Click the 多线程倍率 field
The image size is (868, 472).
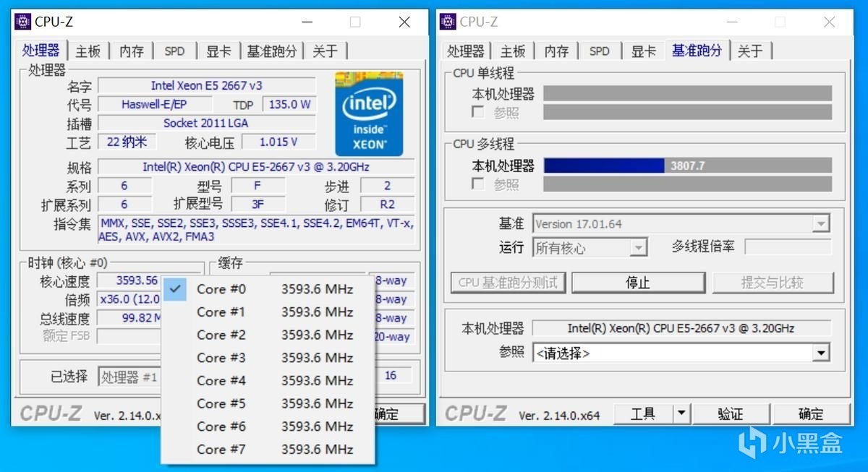coord(788,247)
